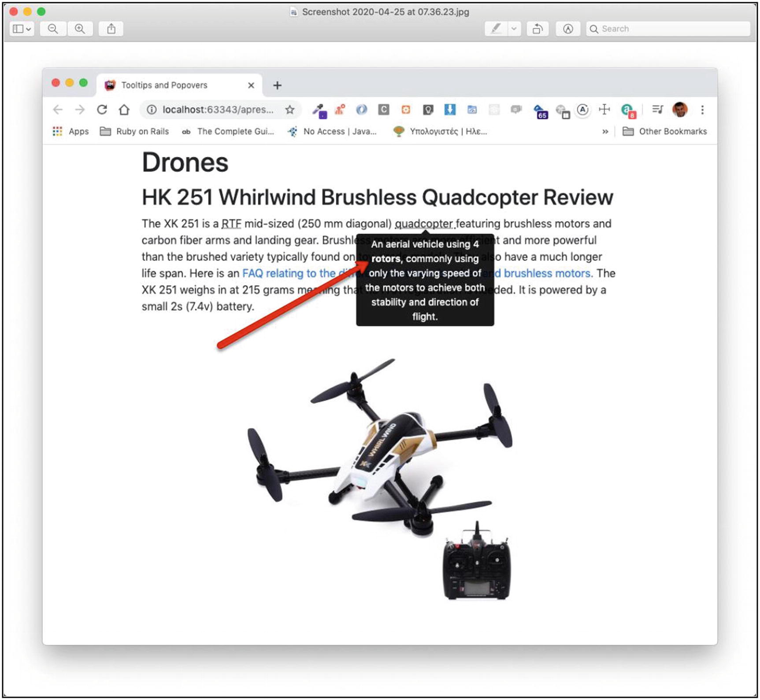Open the Other Bookmarks folder
The width and height of the screenshot is (760, 700).
[667, 131]
